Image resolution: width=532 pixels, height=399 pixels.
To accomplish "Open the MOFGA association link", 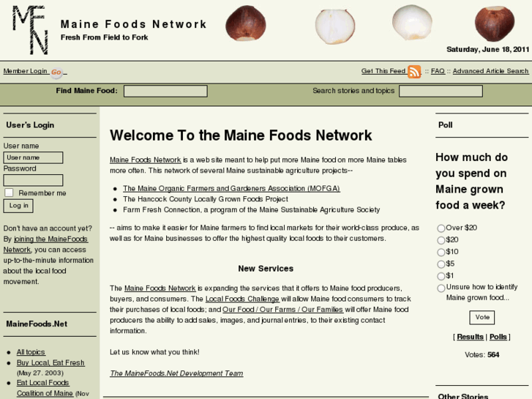I will 231,188.
